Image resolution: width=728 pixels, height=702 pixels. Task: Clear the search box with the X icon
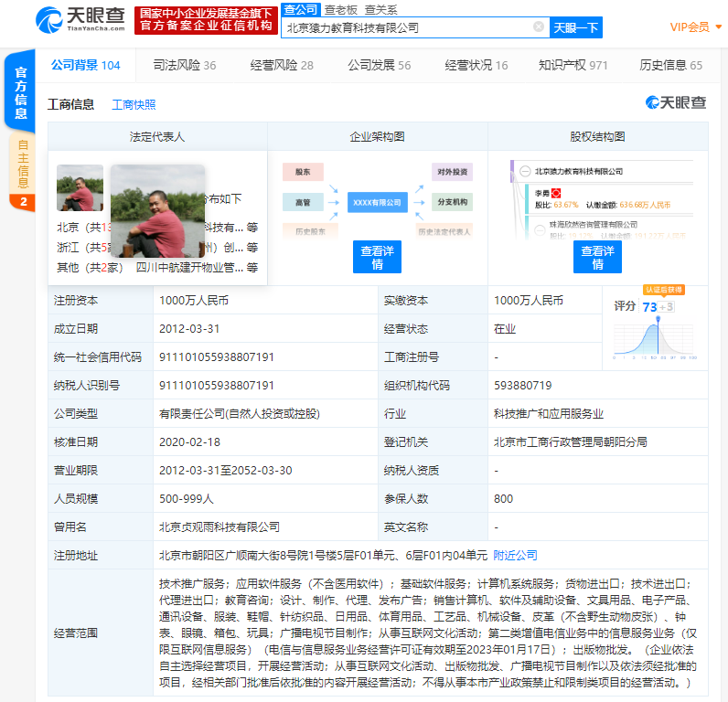point(539,27)
